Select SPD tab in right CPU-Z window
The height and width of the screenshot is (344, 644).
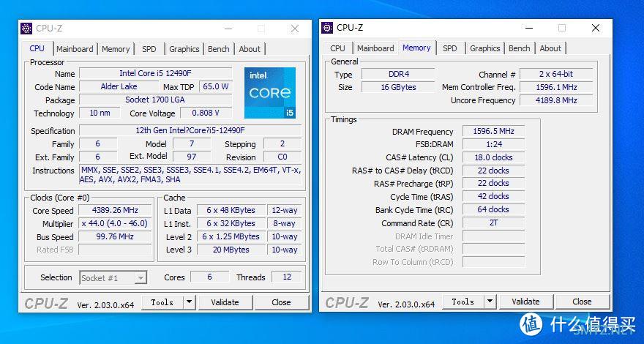[x=450, y=48]
